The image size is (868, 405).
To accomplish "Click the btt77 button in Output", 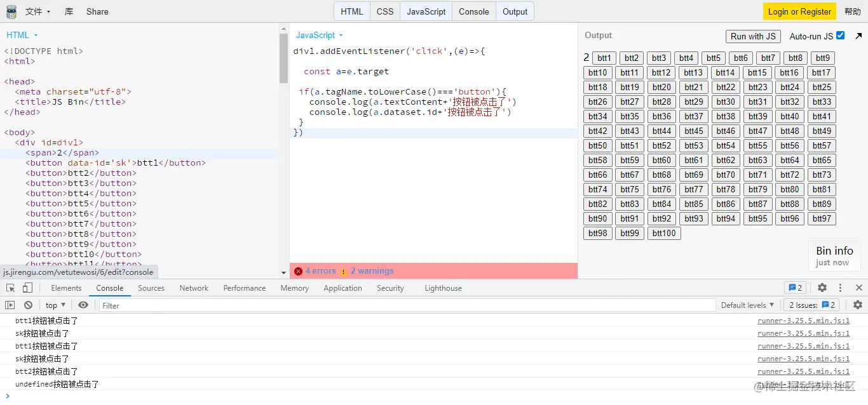I will (694, 189).
